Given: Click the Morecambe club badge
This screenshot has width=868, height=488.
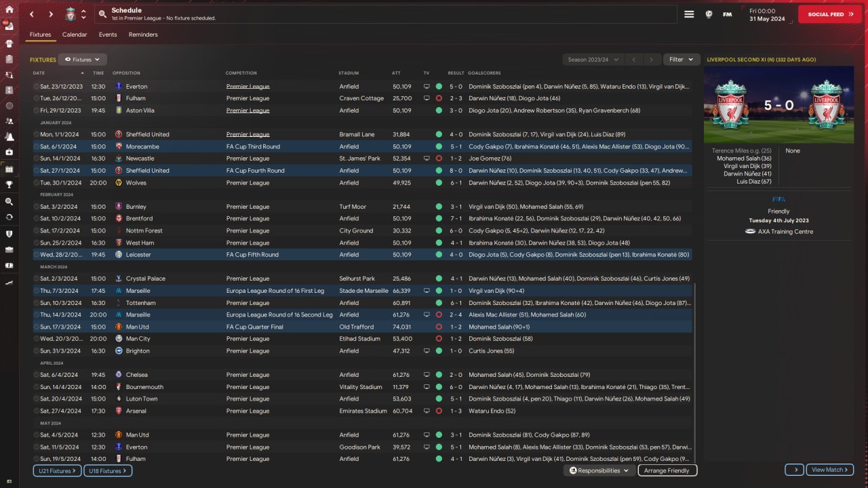Looking at the screenshot, I should click(119, 146).
